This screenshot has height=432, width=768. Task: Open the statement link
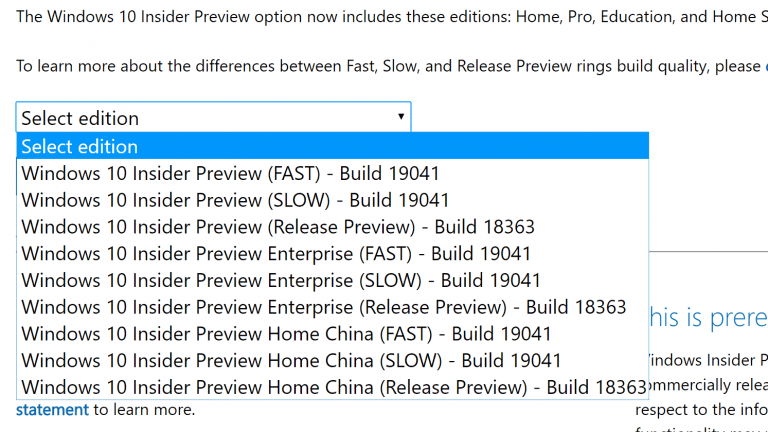tap(52, 410)
